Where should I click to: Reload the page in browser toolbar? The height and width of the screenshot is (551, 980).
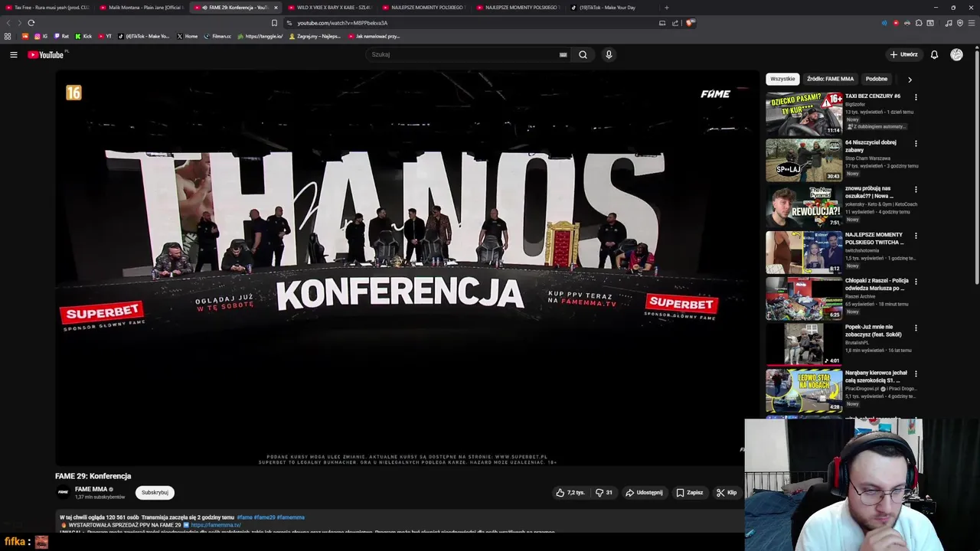pyautogui.click(x=31, y=23)
